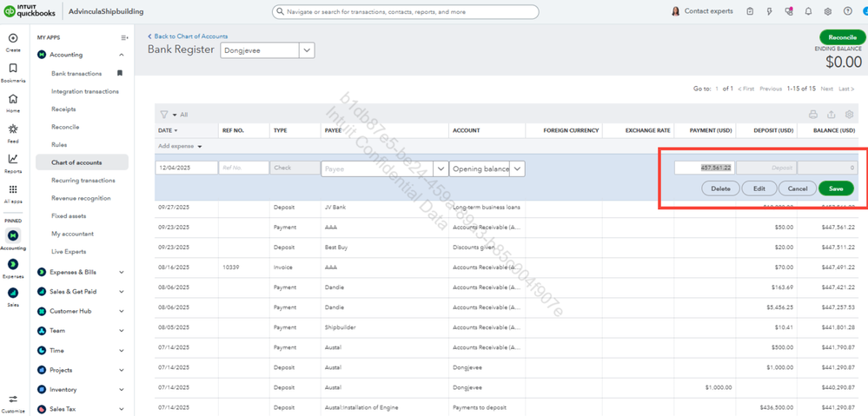Open the Create plus icon

point(13,38)
